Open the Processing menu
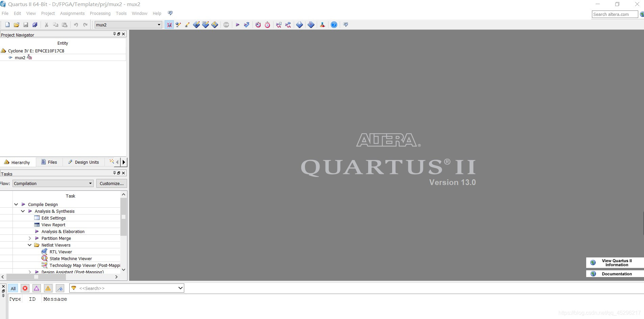Screen dimensions: 644x319 tap(100, 14)
